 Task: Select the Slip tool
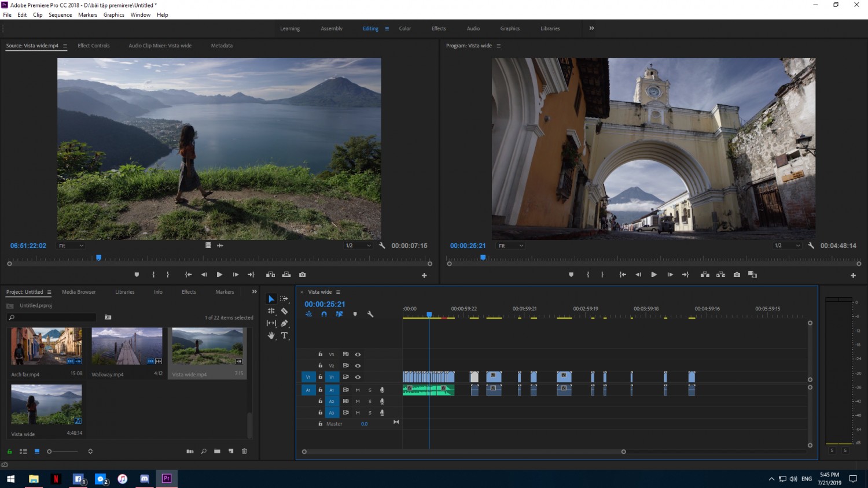271,323
